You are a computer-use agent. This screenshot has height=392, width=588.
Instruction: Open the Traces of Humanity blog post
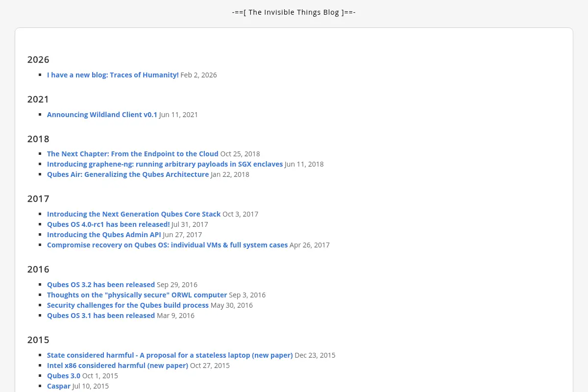click(x=113, y=75)
